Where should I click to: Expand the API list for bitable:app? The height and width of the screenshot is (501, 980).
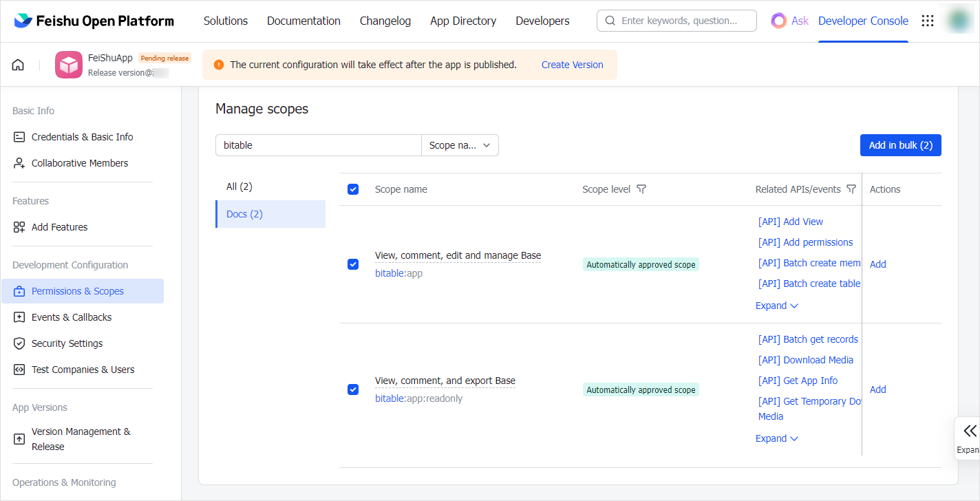777,306
